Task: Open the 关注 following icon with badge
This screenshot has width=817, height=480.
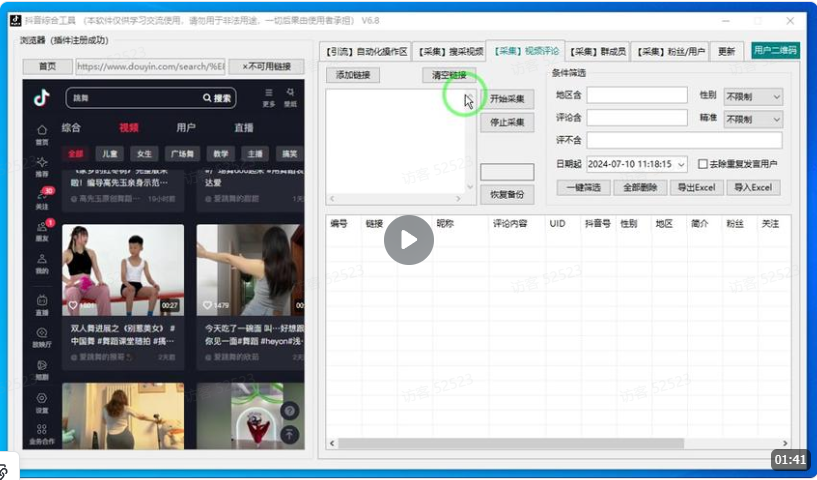Action: coord(42,197)
